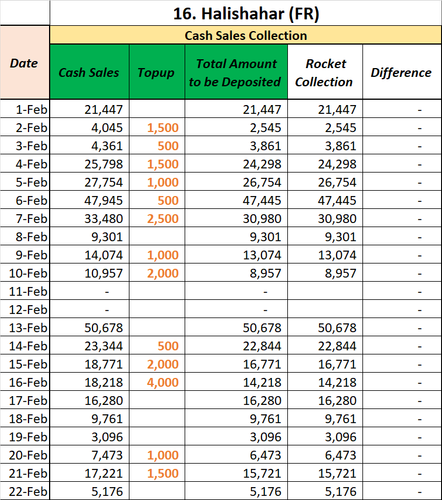Click the Topup column header

point(157,72)
